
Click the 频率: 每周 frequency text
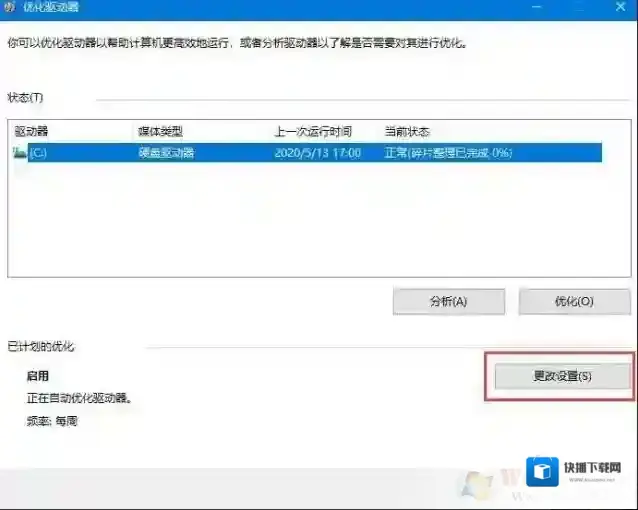(x=52, y=421)
